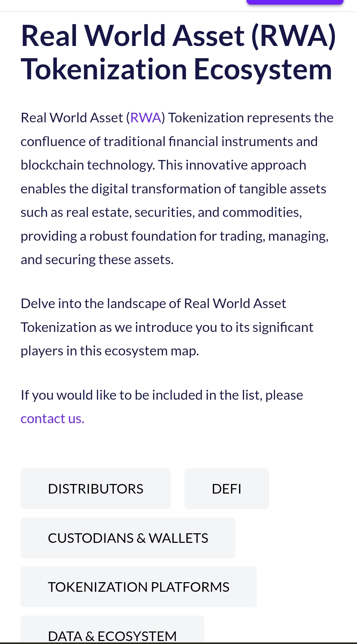357x644 pixels.
Task: Select the DISTRIBUTORS category tab
Action: (x=96, y=489)
